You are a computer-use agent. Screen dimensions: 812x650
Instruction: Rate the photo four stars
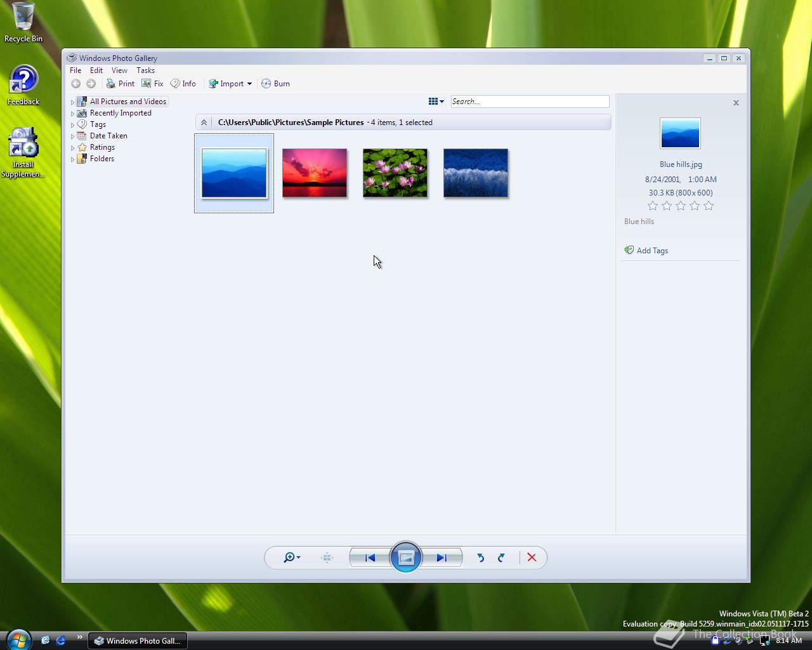[695, 206]
